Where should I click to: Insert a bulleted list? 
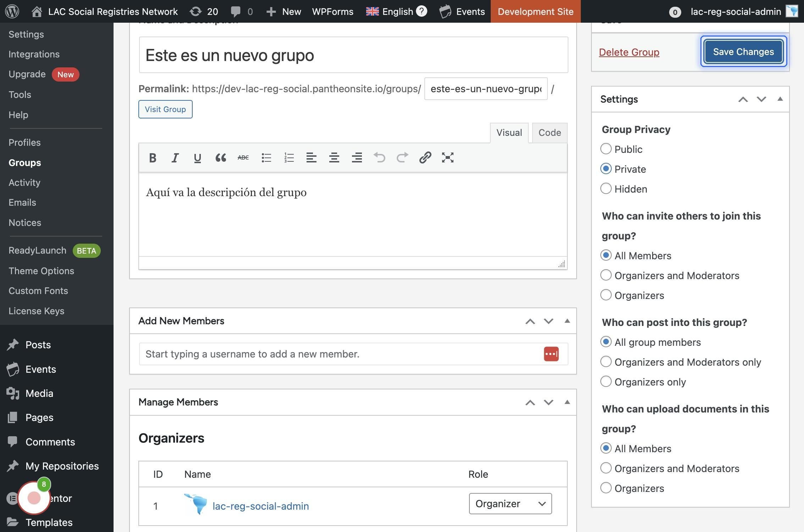(266, 157)
